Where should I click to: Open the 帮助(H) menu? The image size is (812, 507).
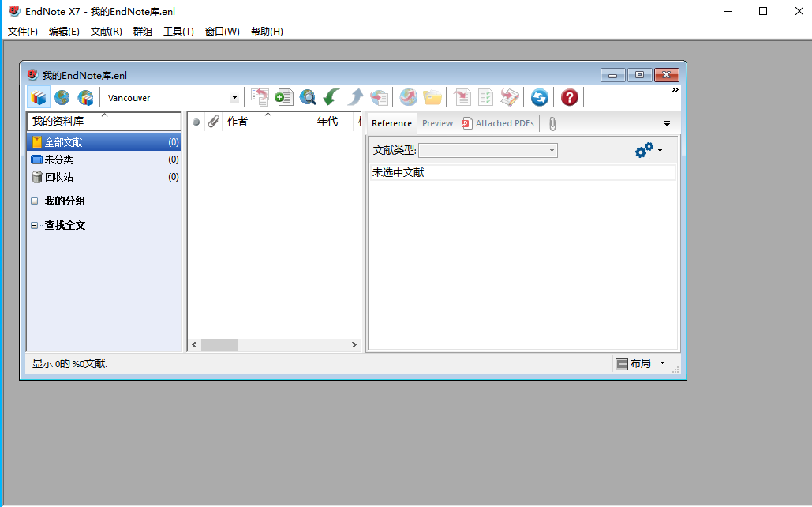(268, 32)
